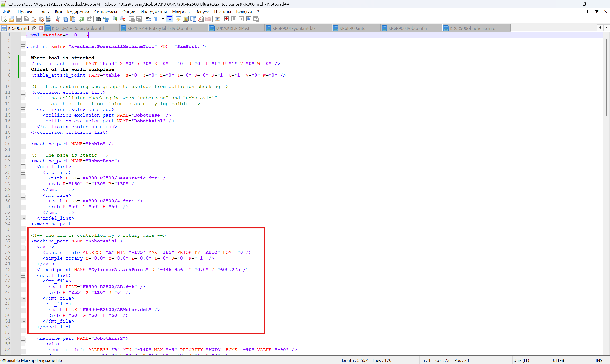Image resolution: width=610 pixels, height=364 pixels.
Task: Click the Replace icon in toolbar
Action: tap(106, 19)
